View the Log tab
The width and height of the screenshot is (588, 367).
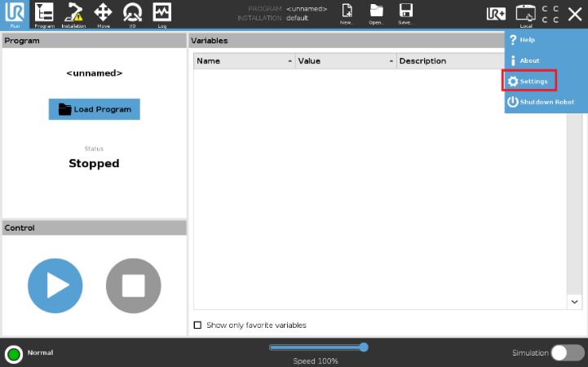click(x=162, y=15)
